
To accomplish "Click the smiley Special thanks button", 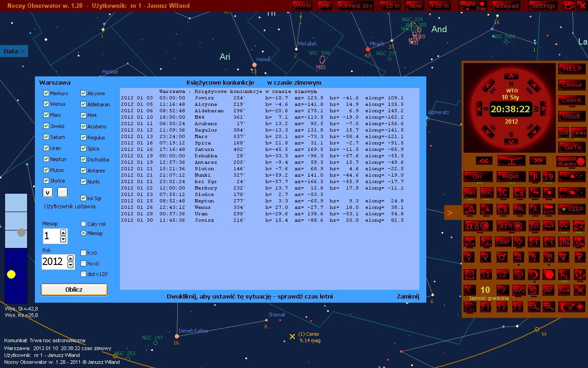I will point(571,161).
